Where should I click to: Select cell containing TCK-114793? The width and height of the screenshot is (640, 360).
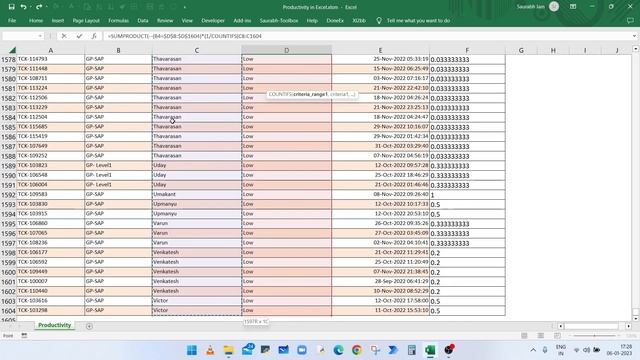pyautogui.click(x=51, y=59)
